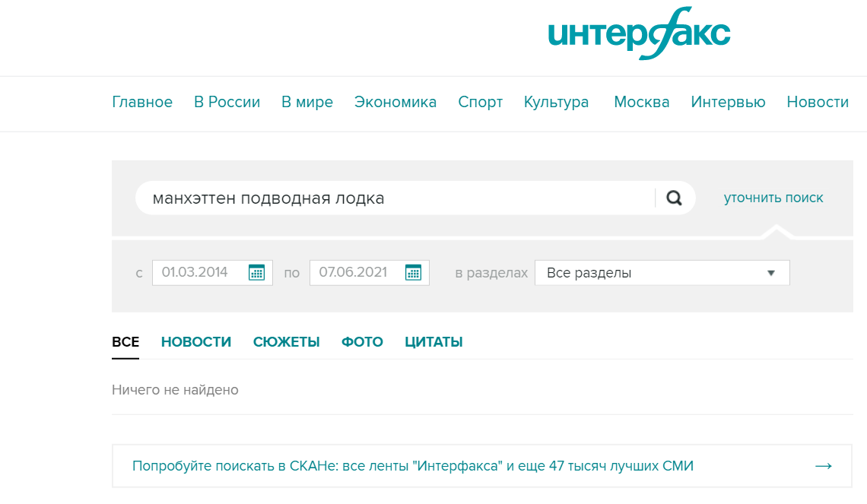This screenshot has width=867, height=504.
Task: Open the end date calendar picker
Action: [x=413, y=273]
